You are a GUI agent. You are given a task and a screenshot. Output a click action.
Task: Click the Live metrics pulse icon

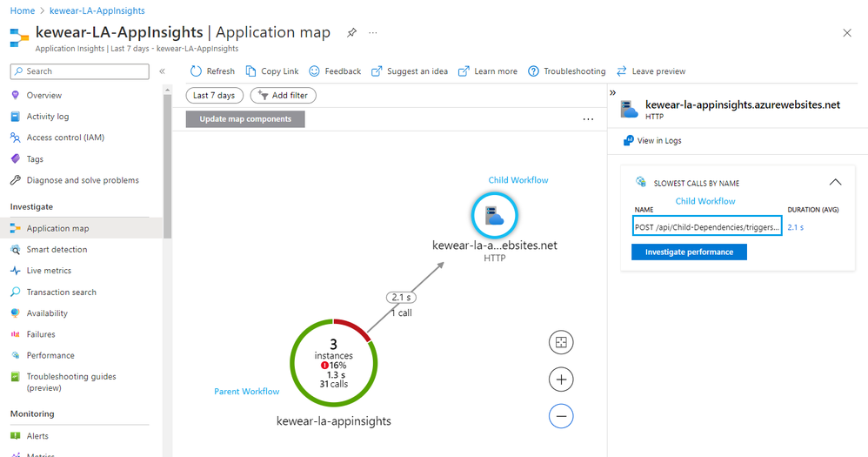pyautogui.click(x=16, y=271)
